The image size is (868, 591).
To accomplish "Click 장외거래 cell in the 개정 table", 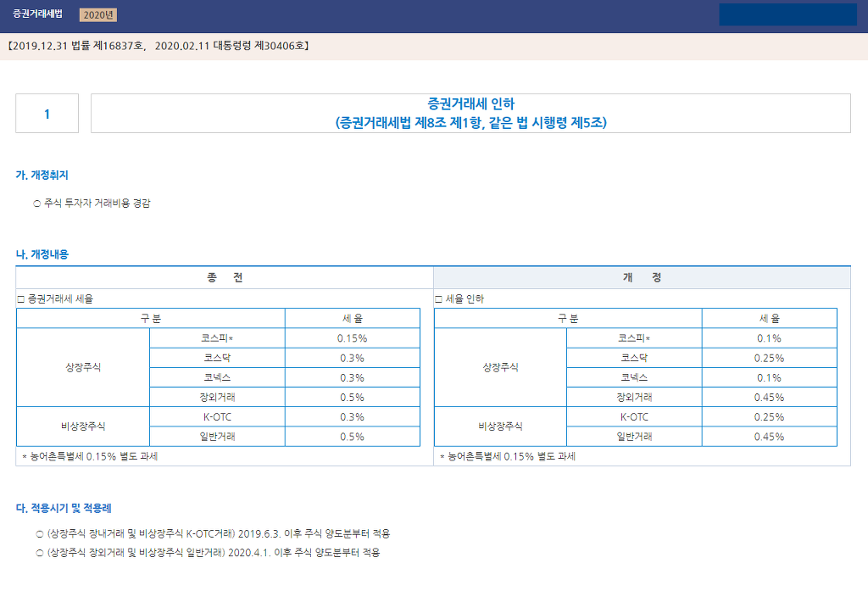I will (x=634, y=397).
